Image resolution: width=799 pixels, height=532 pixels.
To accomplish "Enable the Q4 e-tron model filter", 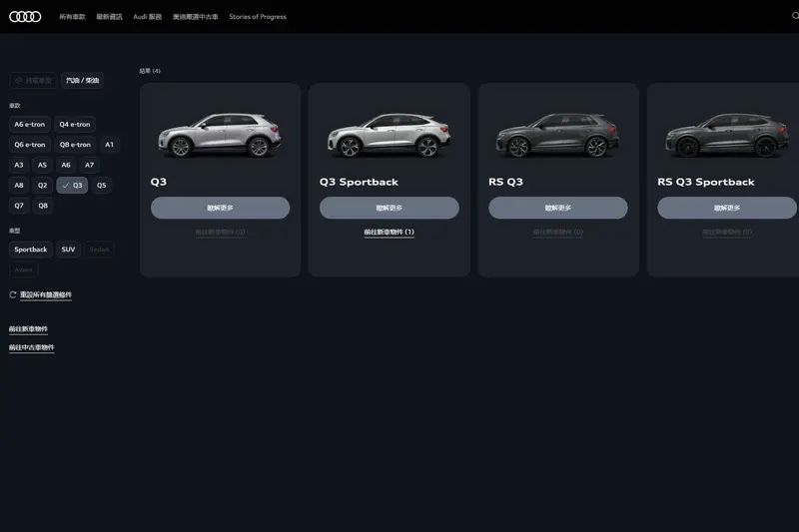I will tap(74, 124).
